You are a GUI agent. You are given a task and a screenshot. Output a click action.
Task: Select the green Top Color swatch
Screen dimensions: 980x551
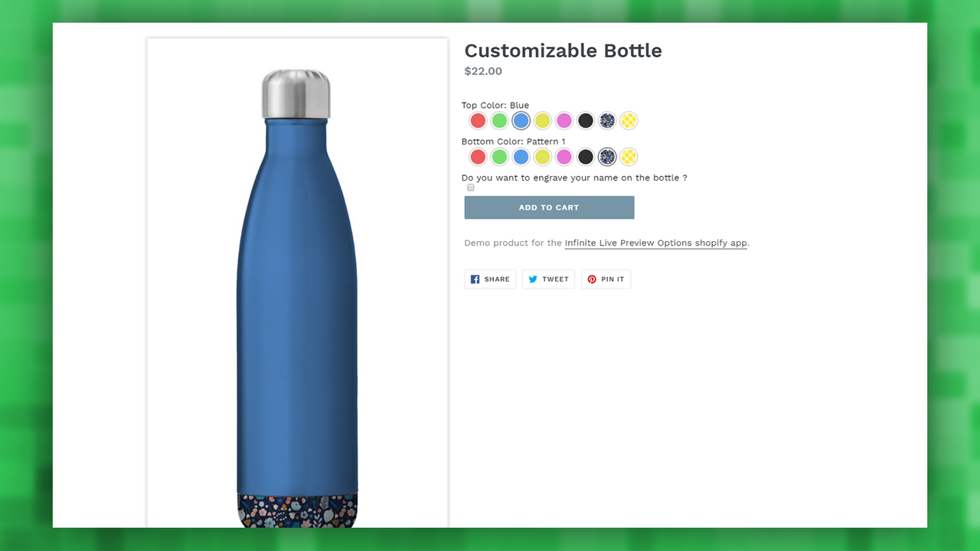pyautogui.click(x=499, y=120)
